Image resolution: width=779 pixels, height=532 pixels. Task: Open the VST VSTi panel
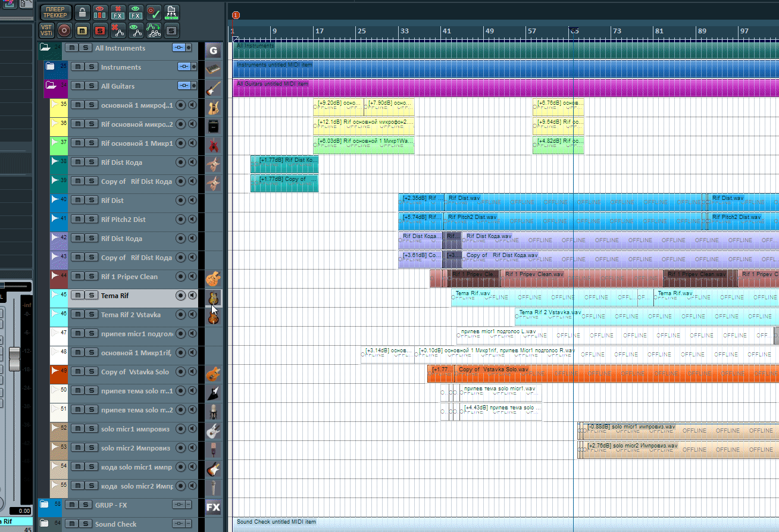pyautogui.click(x=46, y=30)
